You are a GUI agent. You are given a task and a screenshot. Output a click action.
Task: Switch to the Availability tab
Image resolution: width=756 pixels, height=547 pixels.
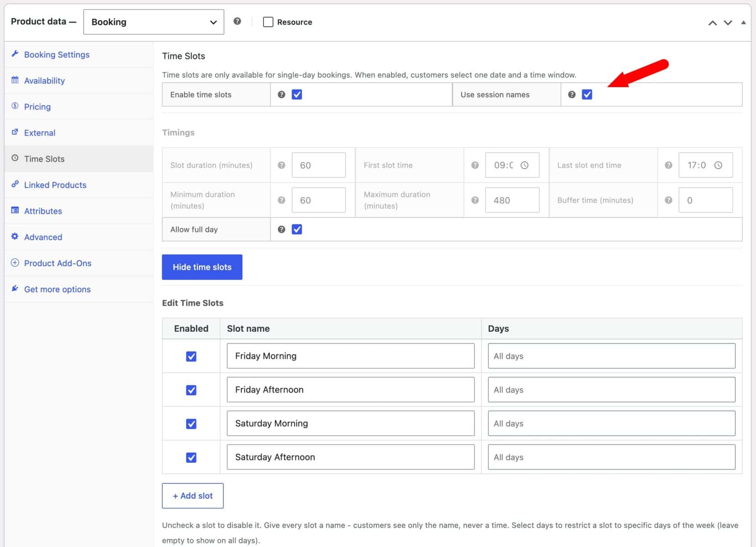coord(79,81)
